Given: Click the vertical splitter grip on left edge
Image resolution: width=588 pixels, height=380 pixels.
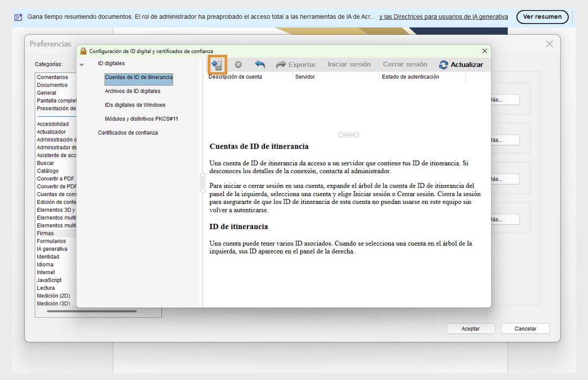Looking at the screenshot, I should click(202, 183).
